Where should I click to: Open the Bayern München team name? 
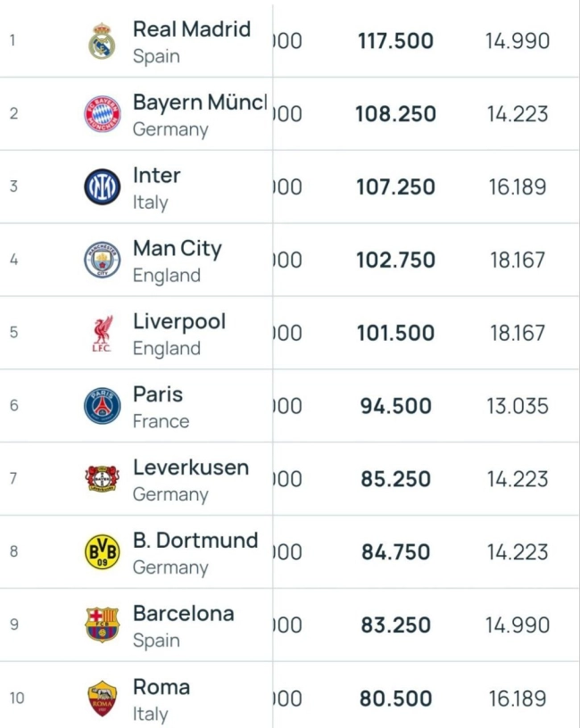tap(199, 102)
